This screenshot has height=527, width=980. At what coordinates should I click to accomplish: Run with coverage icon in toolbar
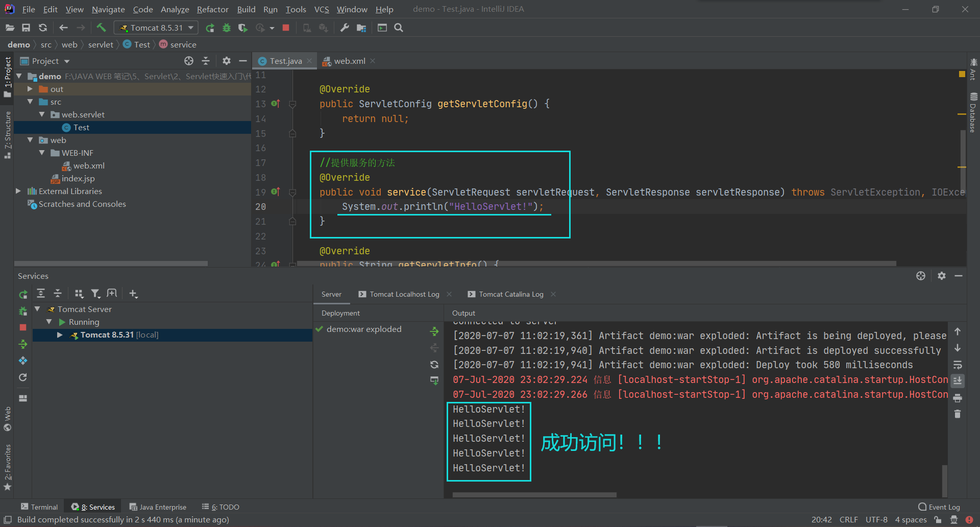(x=243, y=28)
